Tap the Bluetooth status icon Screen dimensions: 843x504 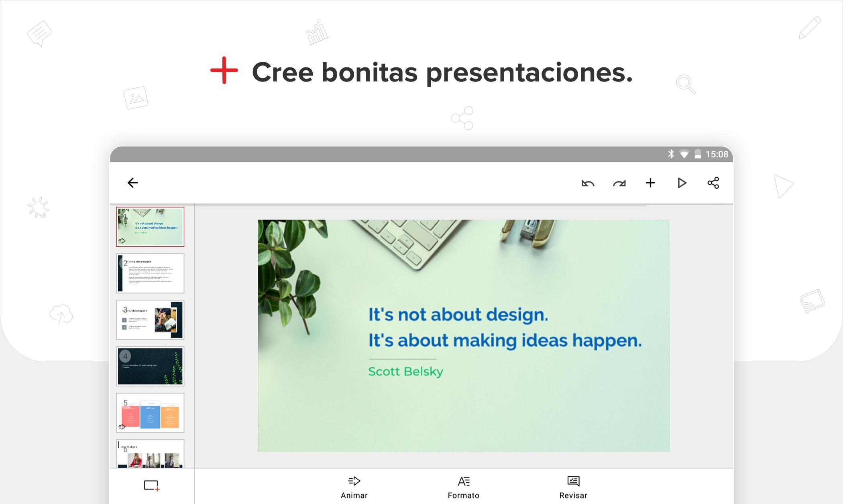670,154
